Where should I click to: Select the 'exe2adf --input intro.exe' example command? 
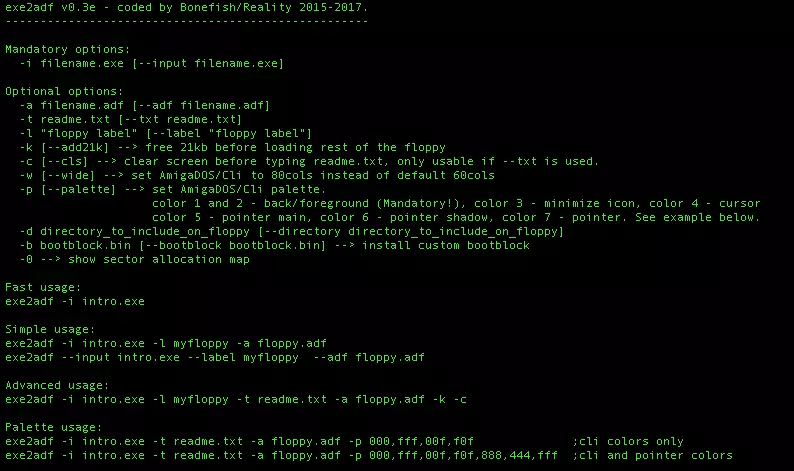(x=215, y=358)
